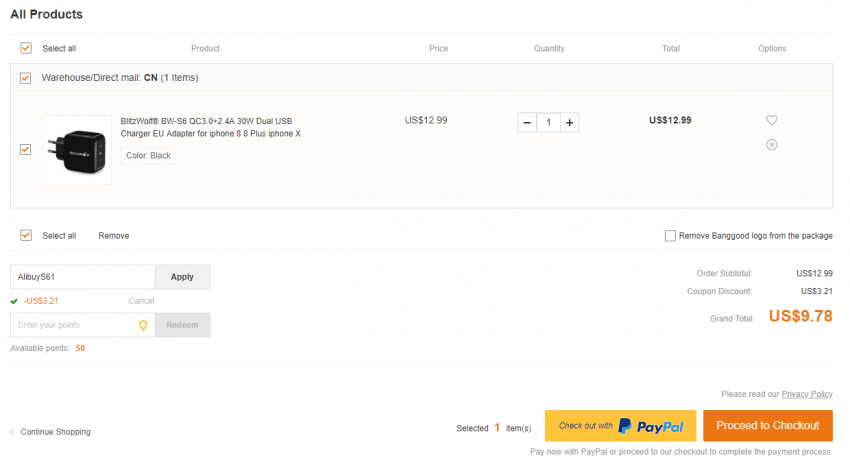The height and width of the screenshot is (469, 850).
Task: Click the lightbulb hint icon in points field
Action: click(x=143, y=325)
